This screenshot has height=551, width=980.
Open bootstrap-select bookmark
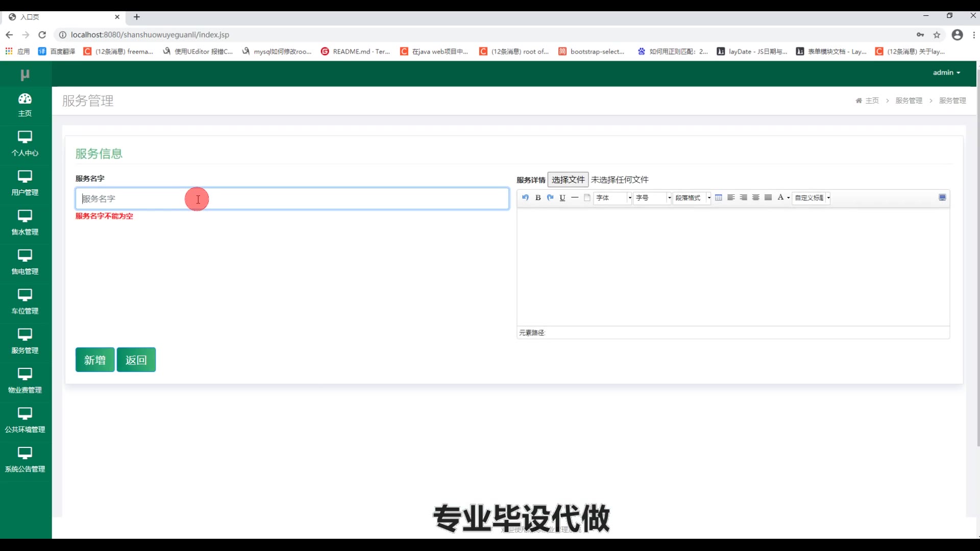(591, 52)
